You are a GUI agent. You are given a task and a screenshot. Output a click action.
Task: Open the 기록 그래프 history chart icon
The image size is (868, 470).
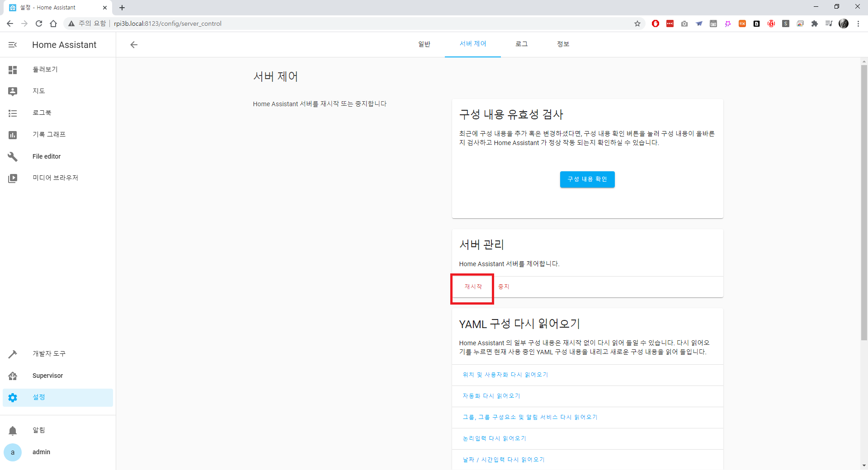pyautogui.click(x=13, y=135)
